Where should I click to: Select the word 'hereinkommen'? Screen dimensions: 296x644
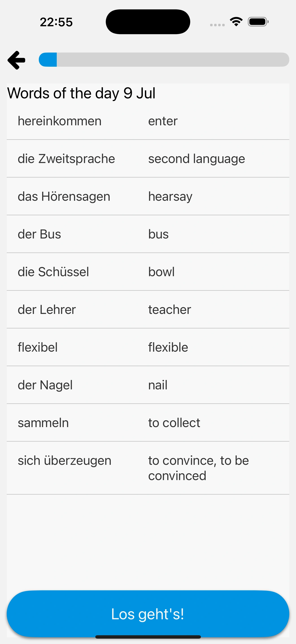59,121
